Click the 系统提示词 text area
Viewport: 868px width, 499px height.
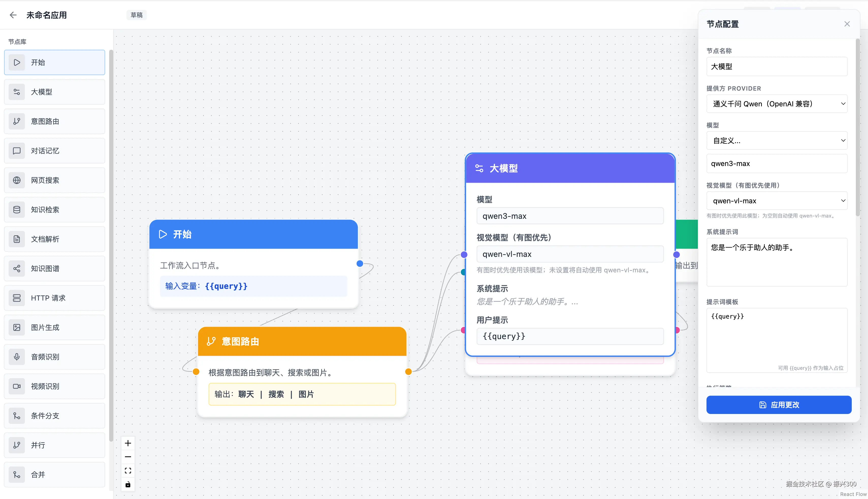pyautogui.click(x=777, y=262)
